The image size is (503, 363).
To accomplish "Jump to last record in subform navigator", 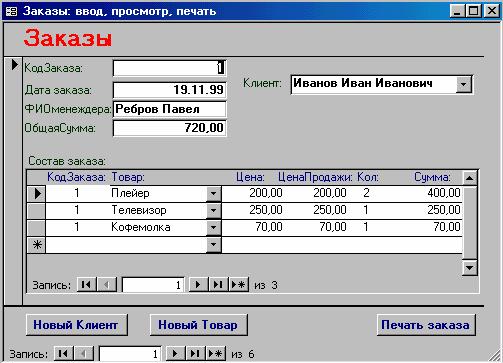I will click(218, 285).
